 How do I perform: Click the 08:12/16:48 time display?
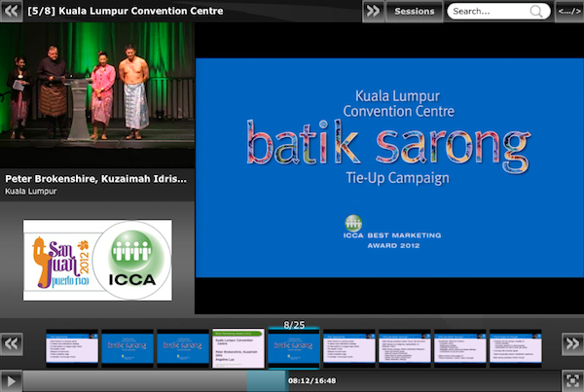312,380
